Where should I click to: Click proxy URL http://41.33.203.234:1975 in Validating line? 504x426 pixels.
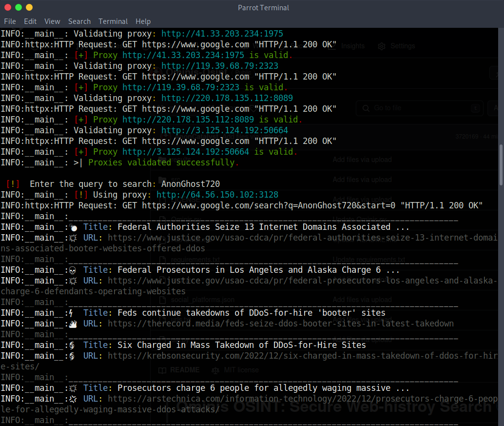pos(222,34)
